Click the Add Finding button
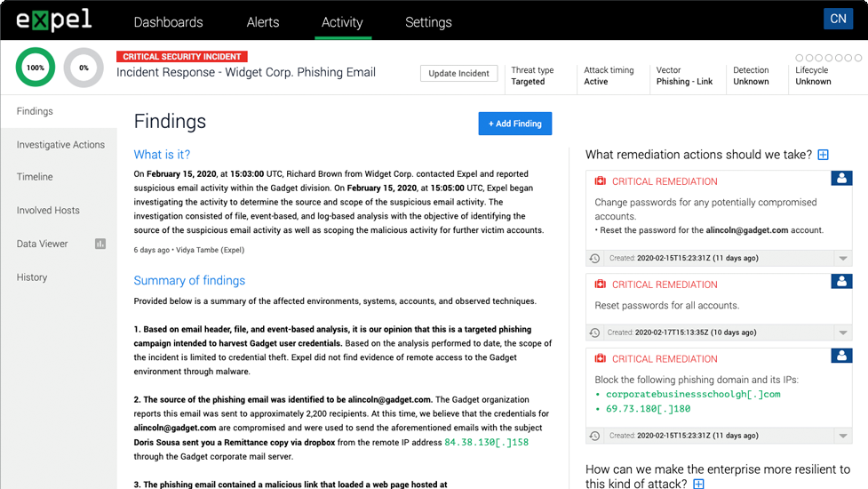The image size is (868, 489). (x=514, y=124)
